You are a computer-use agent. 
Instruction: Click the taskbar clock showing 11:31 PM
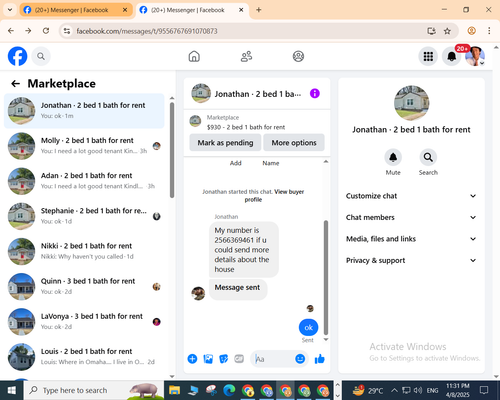pyautogui.click(x=458, y=390)
